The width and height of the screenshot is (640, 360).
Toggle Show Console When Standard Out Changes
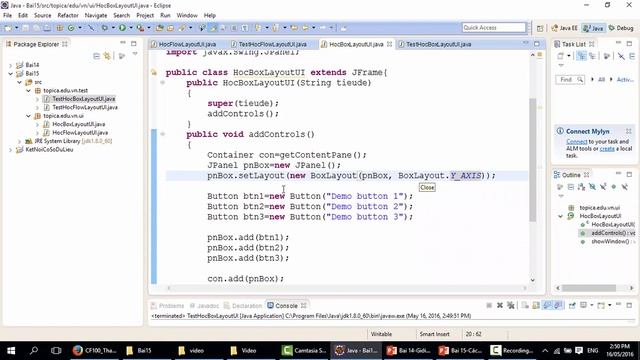(x=547, y=305)
